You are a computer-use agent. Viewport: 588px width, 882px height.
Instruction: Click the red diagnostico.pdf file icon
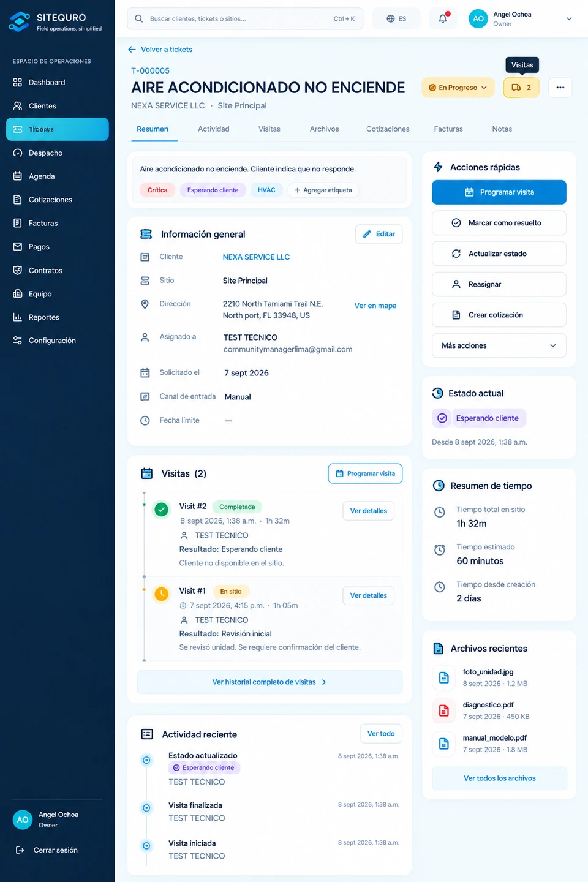[x=443, y=710]
